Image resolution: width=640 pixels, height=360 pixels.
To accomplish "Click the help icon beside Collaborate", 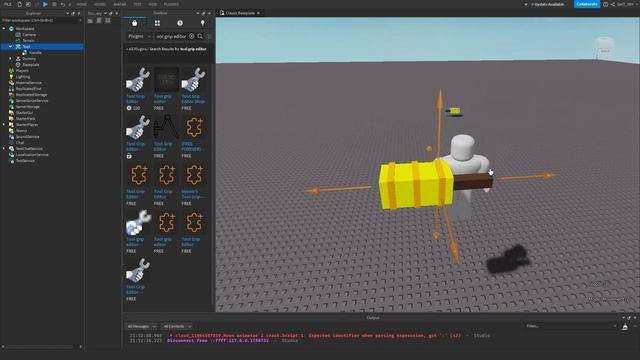I will tap(606, 4).
